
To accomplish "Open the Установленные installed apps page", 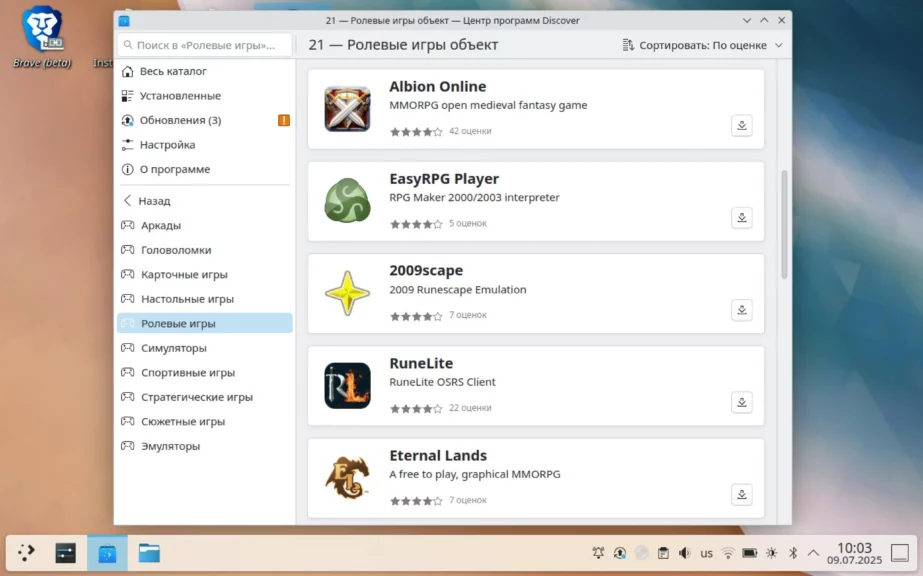I will 180,96.
